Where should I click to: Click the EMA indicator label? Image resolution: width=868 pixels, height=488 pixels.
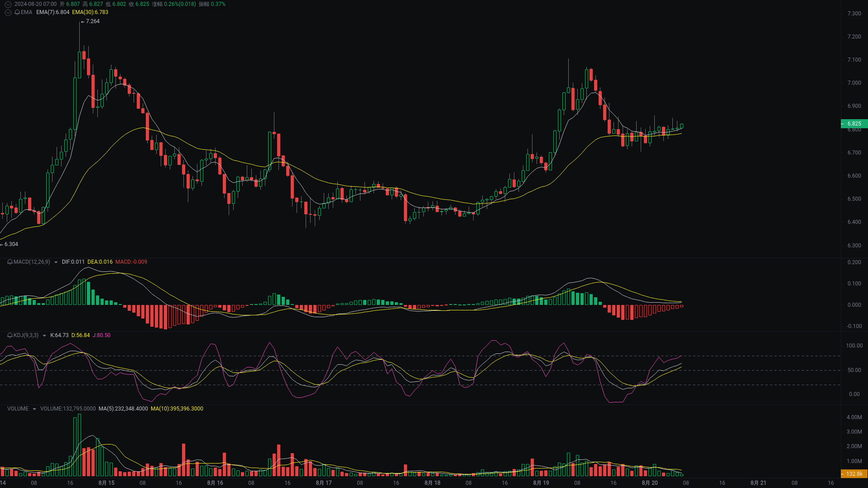tap(26, 12)
